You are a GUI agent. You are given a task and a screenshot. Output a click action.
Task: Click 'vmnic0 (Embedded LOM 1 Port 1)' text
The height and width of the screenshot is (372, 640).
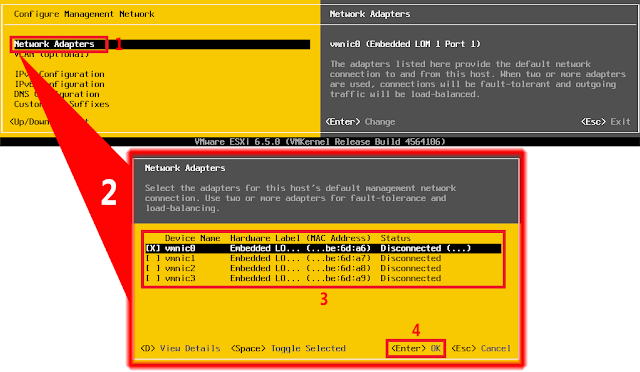pyautogui.click(x=405, y=44)
